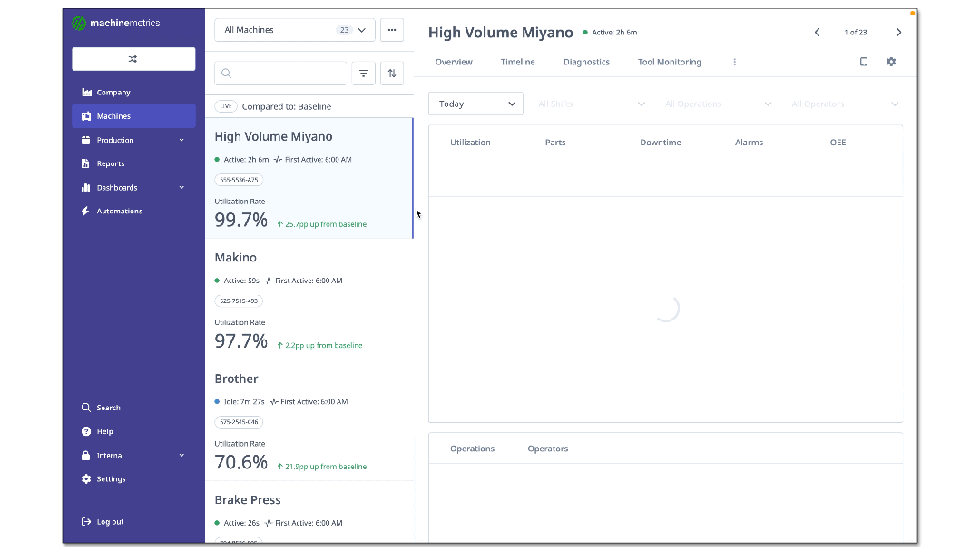Click the 99.7% utilization rate value
Viewport: 980px width, 552px height.
(x=240, y=220)
